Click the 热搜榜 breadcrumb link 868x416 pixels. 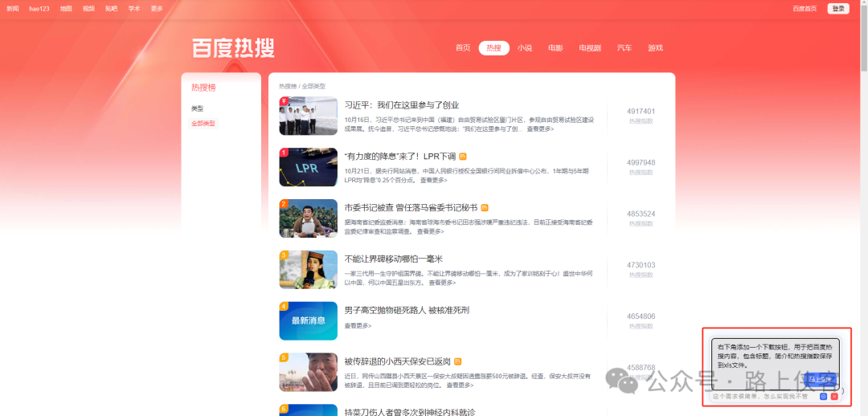tap(287, 86)
